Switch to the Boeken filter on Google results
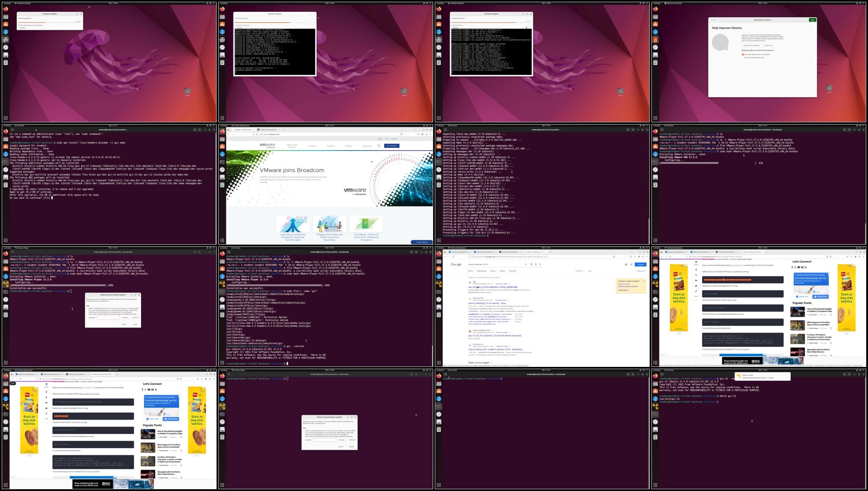Screen dimensions: 868x491 [x=502, y=271]
